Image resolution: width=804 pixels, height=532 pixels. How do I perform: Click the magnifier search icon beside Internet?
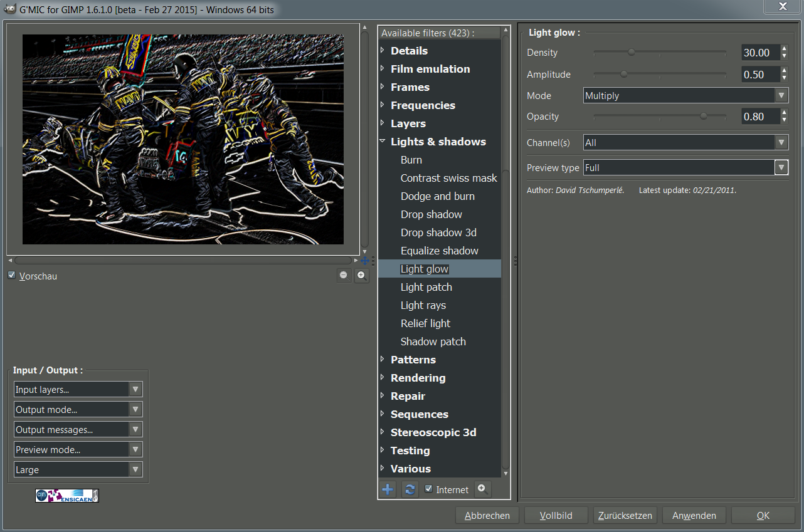point(482,489)
